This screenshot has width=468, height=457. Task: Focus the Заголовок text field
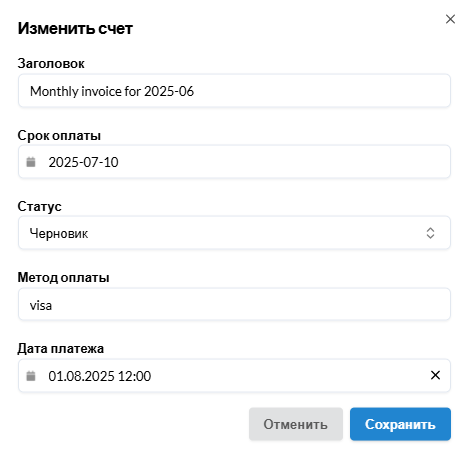tap(234, 91)
